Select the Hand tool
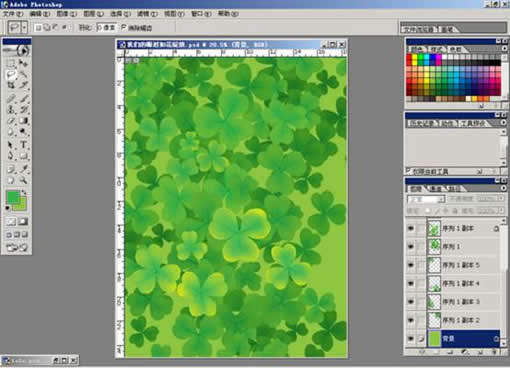 (11, 180)
